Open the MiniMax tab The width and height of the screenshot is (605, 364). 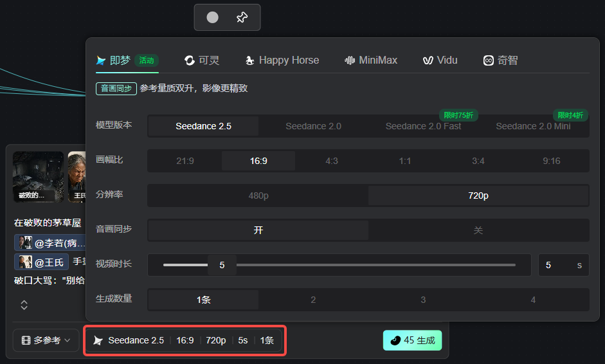tap(371, 60)
